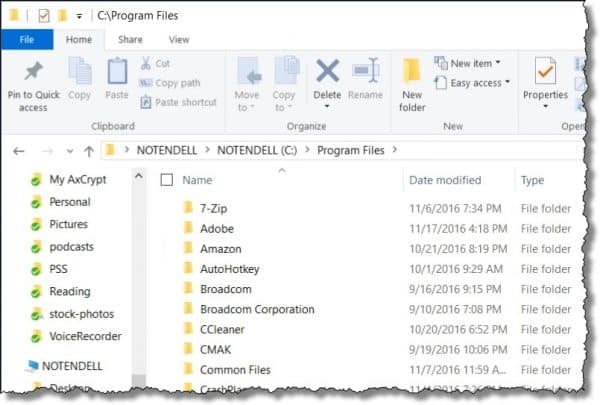The width and height of the screenshot is (600, 405).
Task: Click the Forward arrow navigation button
Action: 47,152
